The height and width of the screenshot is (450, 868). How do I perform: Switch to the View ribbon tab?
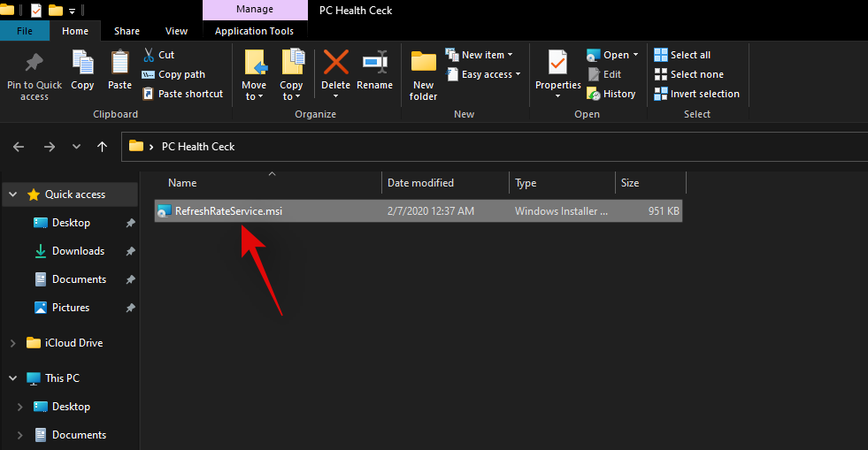pos(176,31)
